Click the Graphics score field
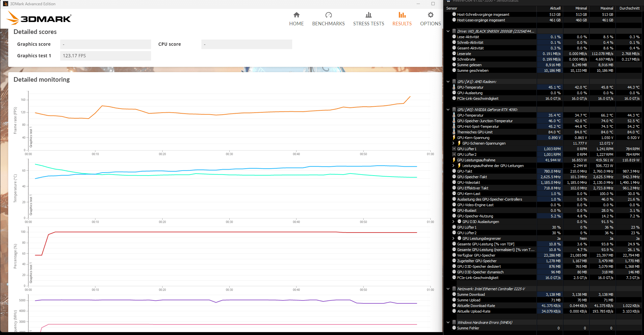Image resolution: width=644 pixels, height=335 pixels. (x=106, y=44)
